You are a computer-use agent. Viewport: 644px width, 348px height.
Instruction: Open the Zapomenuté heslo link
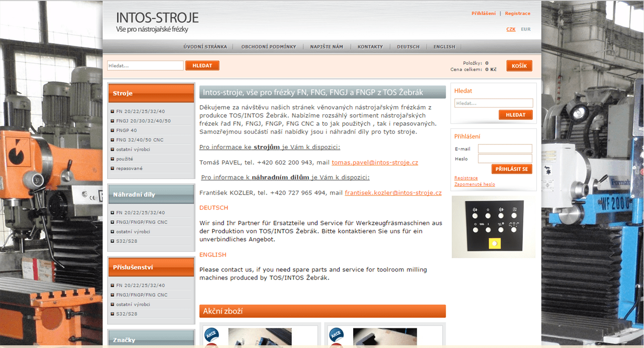474,185
